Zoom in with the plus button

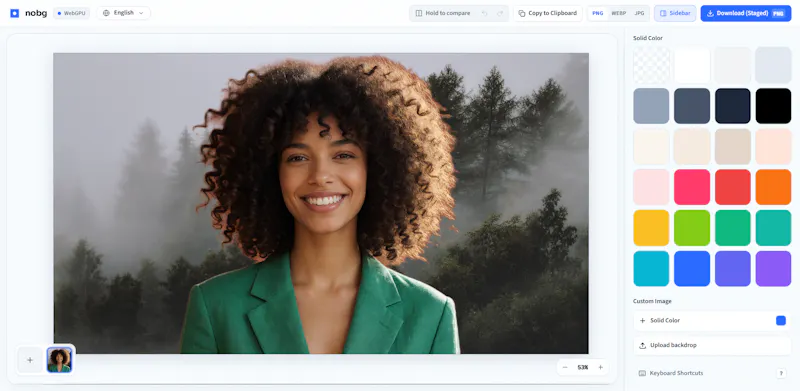click(601, 368)
